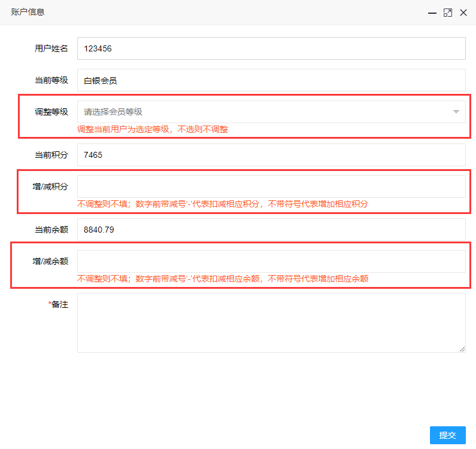Click the 调整等级 label
The image size is (476, 449).
pyautogui.click(x=51, y=112)
